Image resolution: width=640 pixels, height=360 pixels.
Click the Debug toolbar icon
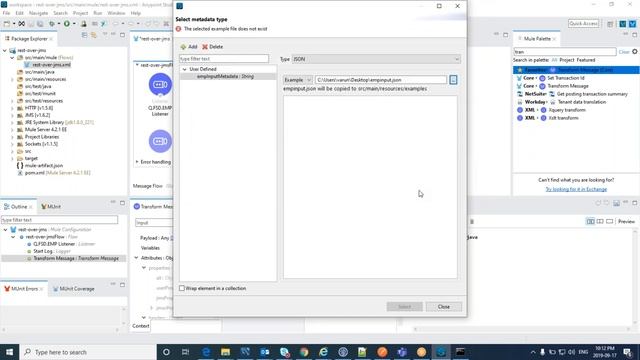[52, 24]
